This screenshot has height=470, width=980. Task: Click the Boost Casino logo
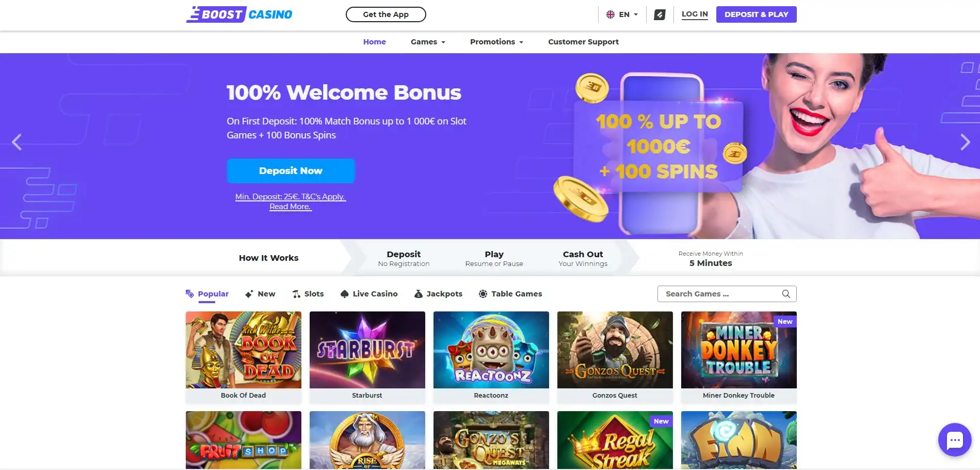coord(239,14)
